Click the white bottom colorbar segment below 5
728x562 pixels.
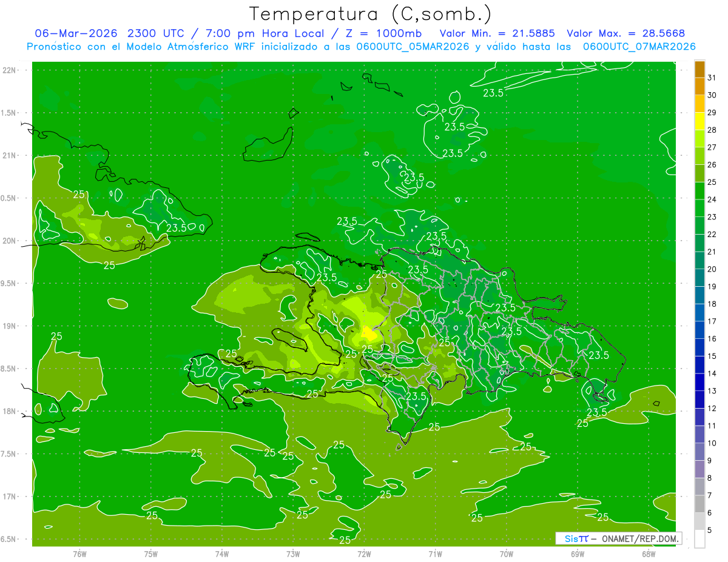(x=699, y=538)
